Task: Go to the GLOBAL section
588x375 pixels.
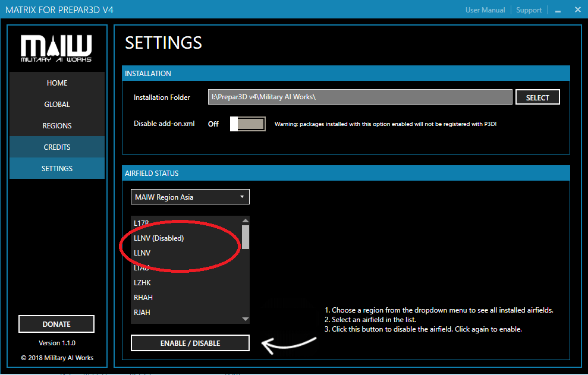Action: point(57,105)
